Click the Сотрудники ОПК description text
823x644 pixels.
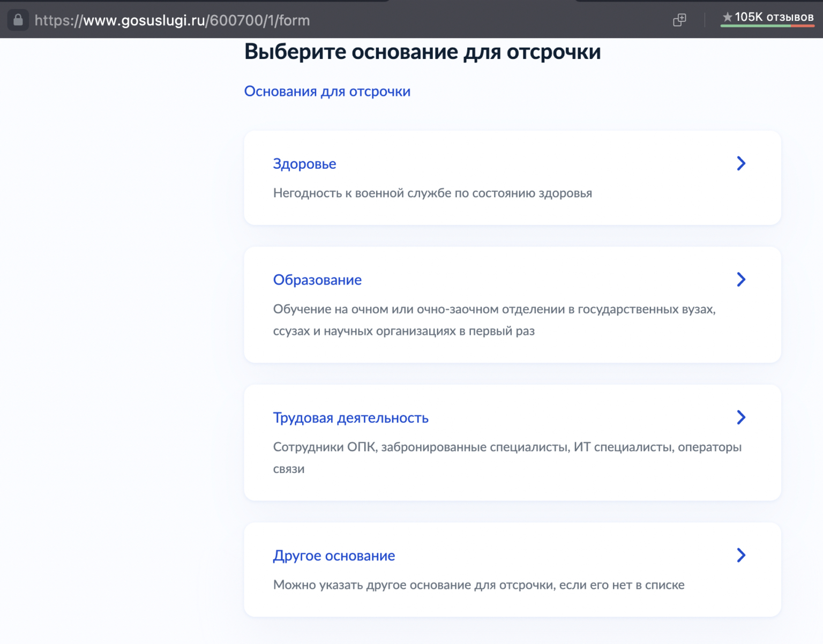click(507, 458)
